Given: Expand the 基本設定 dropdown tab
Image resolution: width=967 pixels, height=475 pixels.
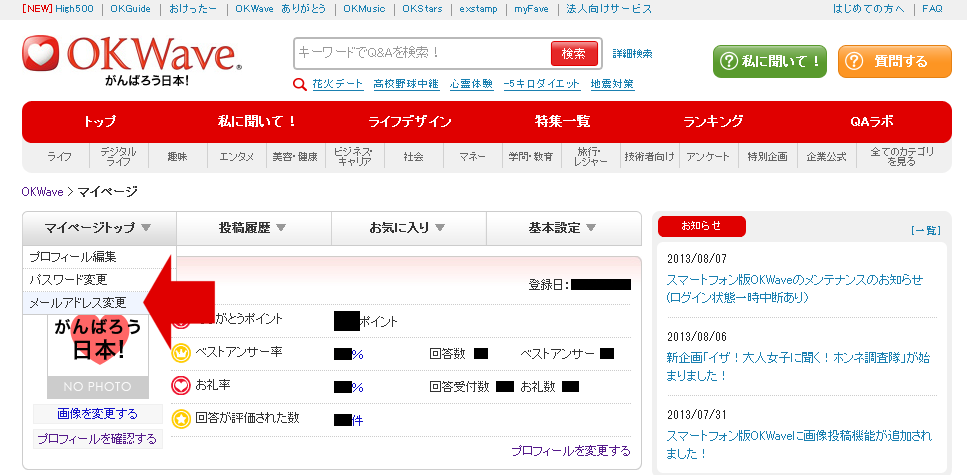Looking at the screenshot, I should tap(564, 228).
